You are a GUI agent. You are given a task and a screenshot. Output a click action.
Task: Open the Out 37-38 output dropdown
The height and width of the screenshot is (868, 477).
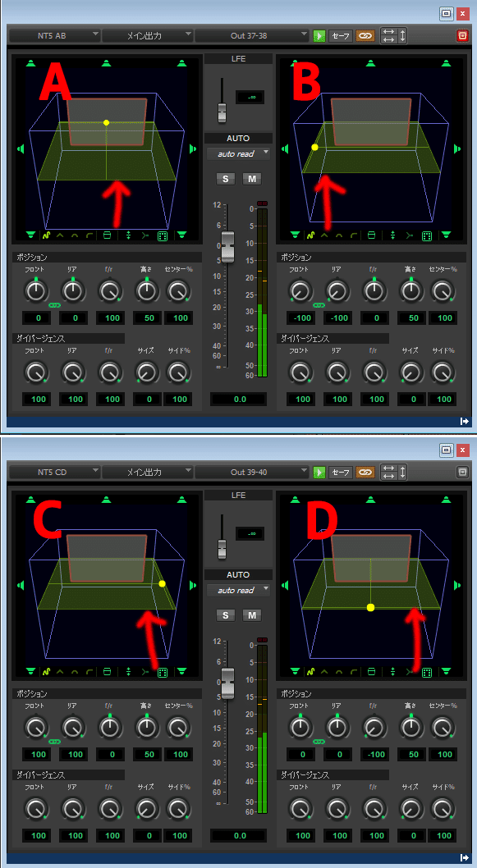click(x=252, y=36)
